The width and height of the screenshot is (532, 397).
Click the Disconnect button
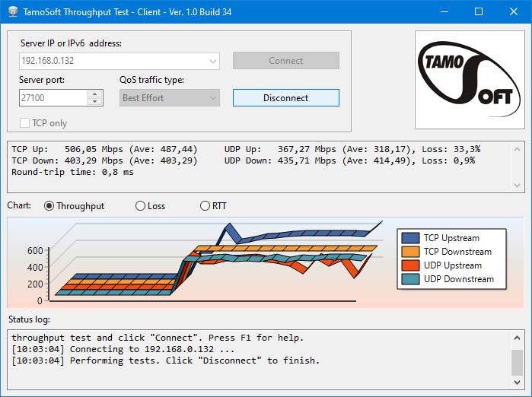285,97
